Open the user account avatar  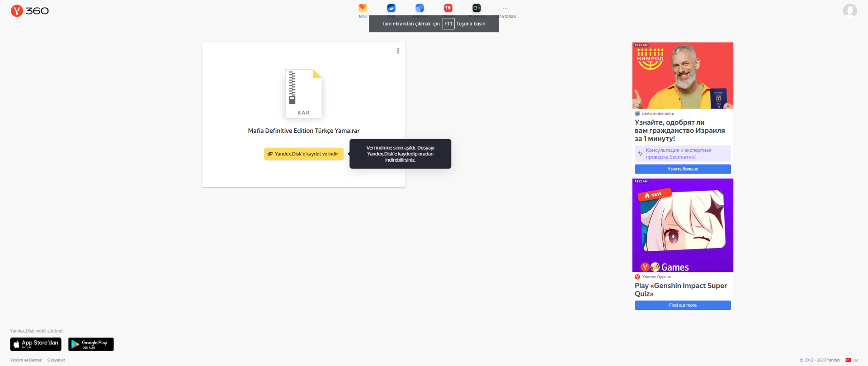[850, 10]
